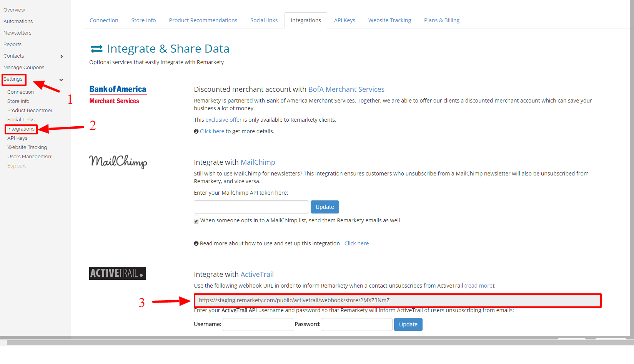Go to Automations in the sidebar

18,22
